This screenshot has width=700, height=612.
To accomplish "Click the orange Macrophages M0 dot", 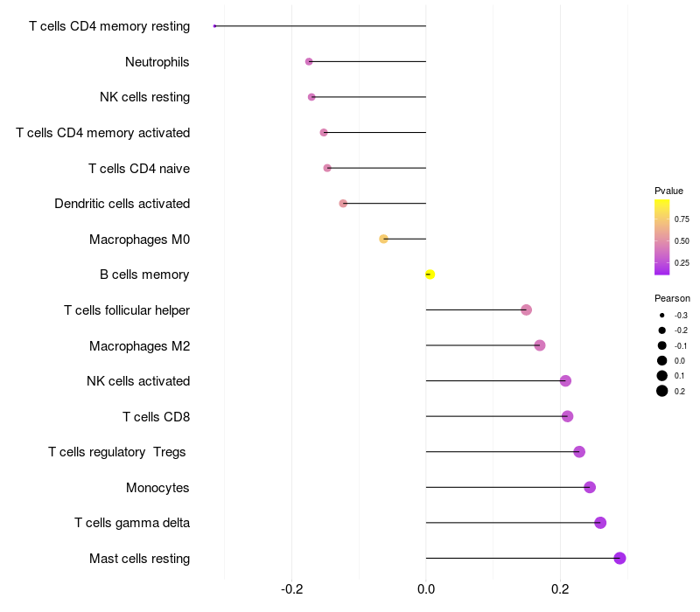I will (x=383, y=239).
